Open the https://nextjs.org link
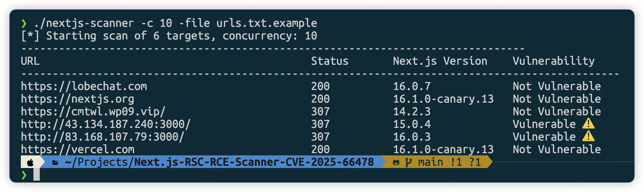Image resolution: width=644 pixels, height=192 pixels. pos(78,99)
